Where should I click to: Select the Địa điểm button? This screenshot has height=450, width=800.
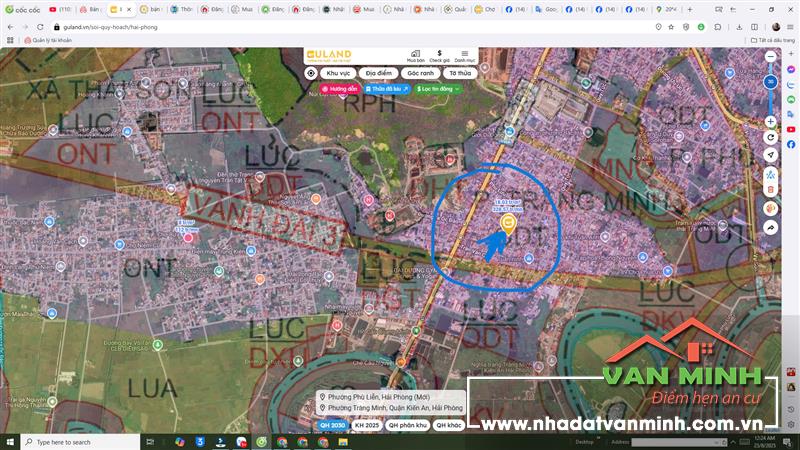pos(378,73)
